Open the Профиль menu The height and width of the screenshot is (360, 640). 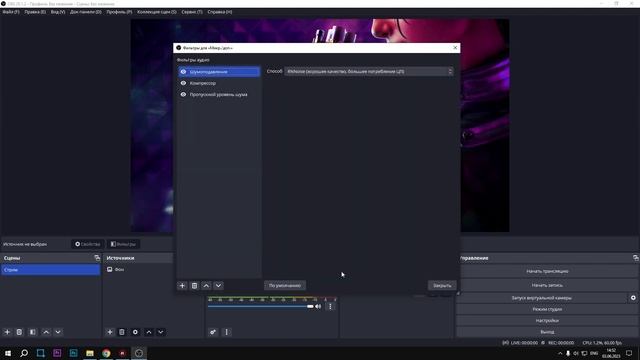tap(119, 12)
